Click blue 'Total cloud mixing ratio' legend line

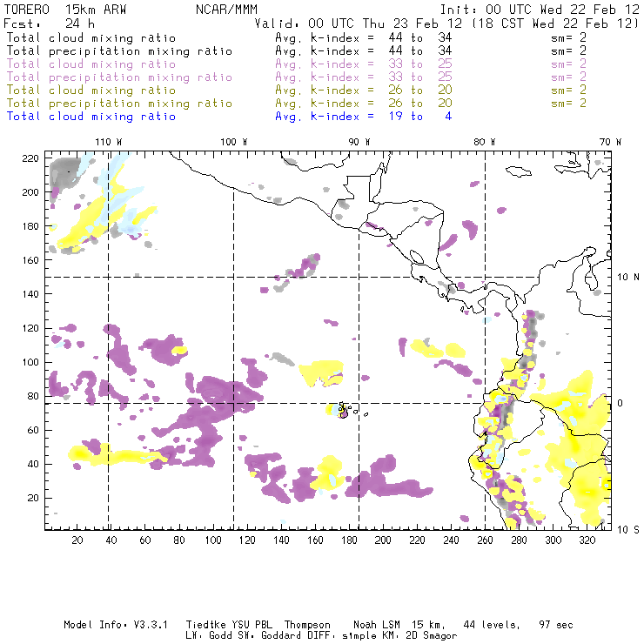click(91, 117)
